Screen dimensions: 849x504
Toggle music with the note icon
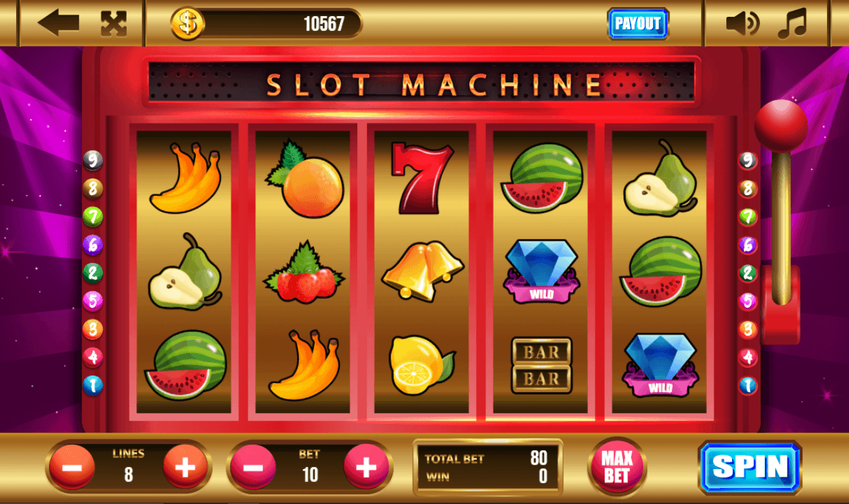coord(792,24)
